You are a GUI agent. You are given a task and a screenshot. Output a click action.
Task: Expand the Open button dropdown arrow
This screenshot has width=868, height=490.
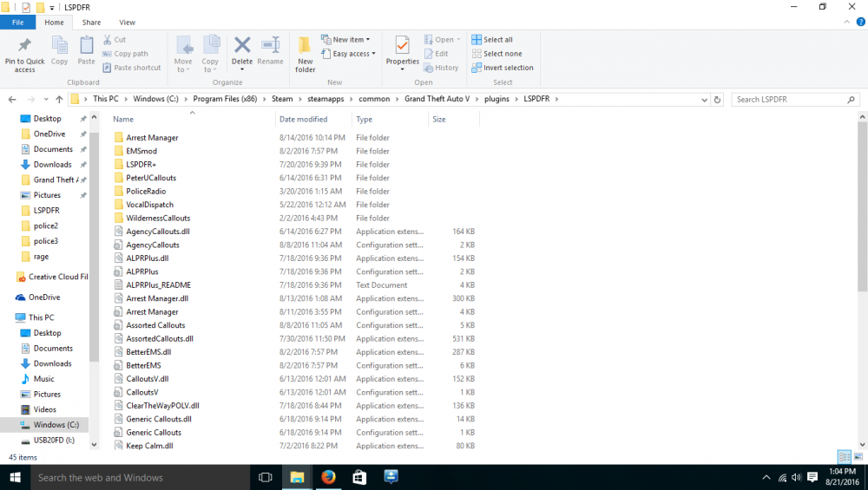tap(459, 40)
